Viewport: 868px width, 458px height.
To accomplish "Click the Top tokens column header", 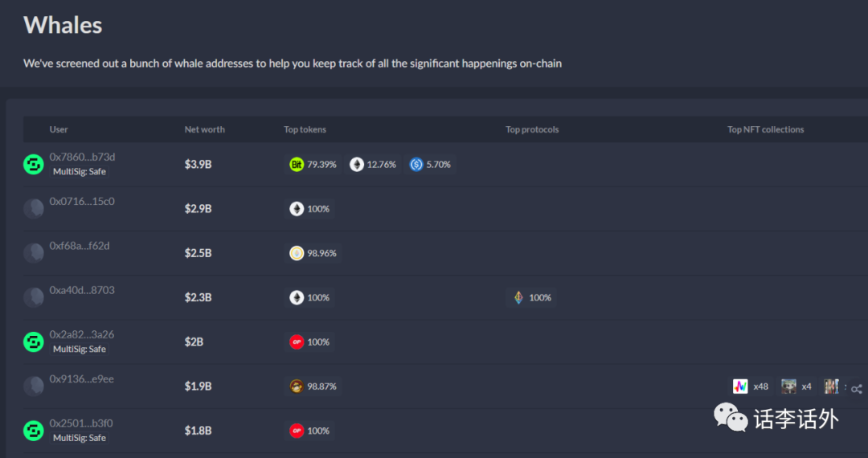I will [x=305, y=129].
